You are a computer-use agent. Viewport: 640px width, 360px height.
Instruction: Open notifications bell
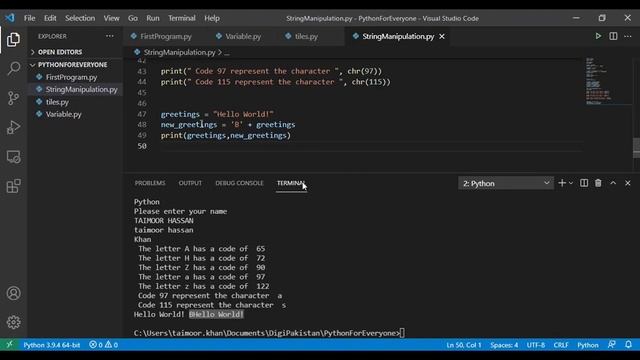[629, 345]
